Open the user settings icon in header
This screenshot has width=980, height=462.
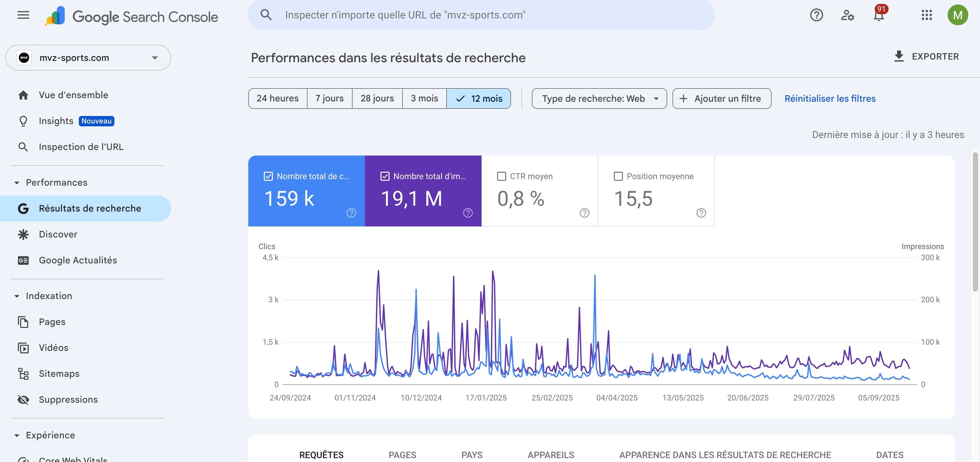point(847,15)
